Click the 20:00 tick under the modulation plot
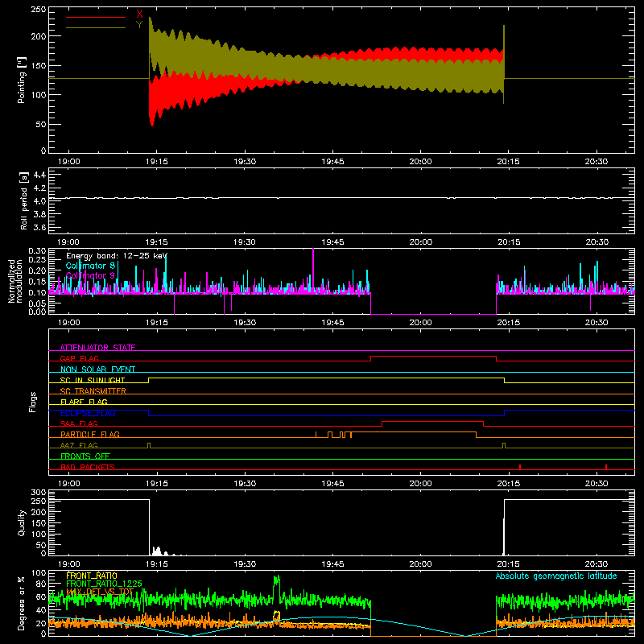 point(420,323)
